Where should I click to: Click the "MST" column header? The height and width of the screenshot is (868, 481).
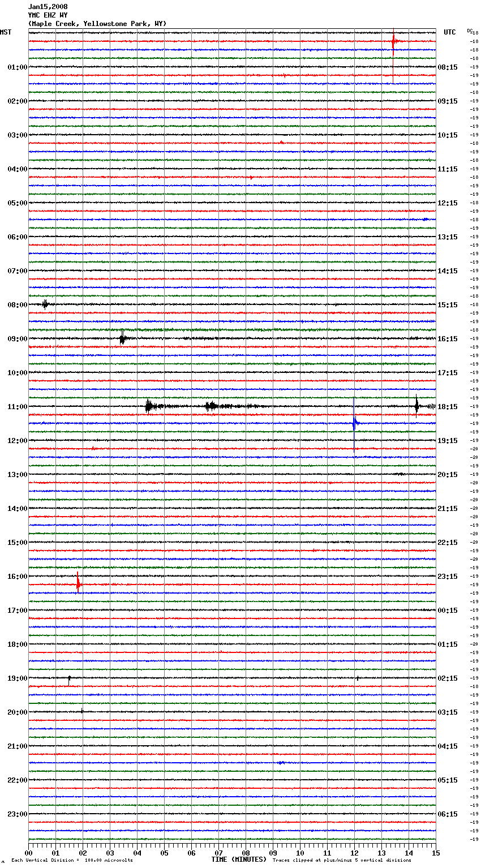[x=6, y=32]
